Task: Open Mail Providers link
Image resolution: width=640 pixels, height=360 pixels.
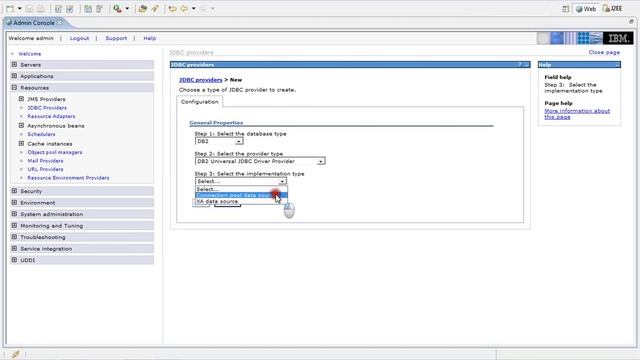Action: [x=45, y=161]
